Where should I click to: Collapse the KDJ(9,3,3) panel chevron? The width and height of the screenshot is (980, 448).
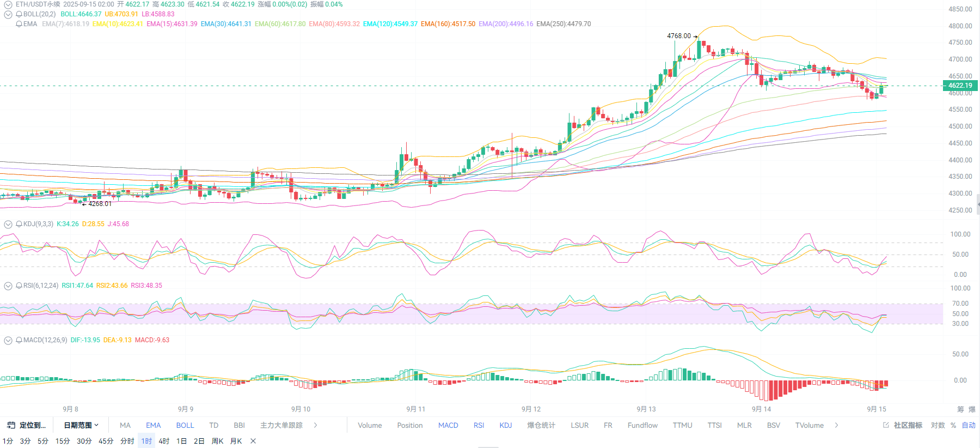tap(8, 224)
